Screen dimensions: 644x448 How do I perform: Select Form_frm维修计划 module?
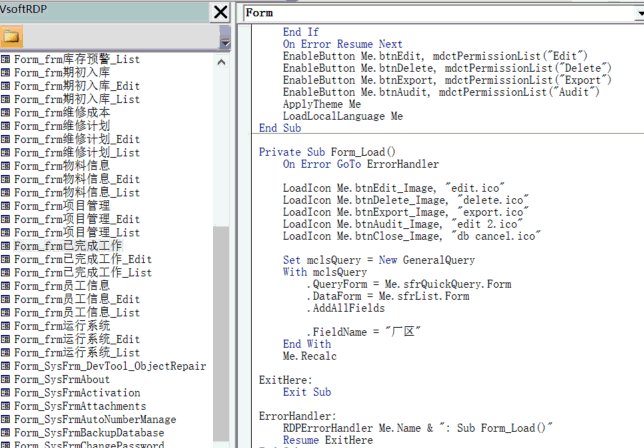62,126
